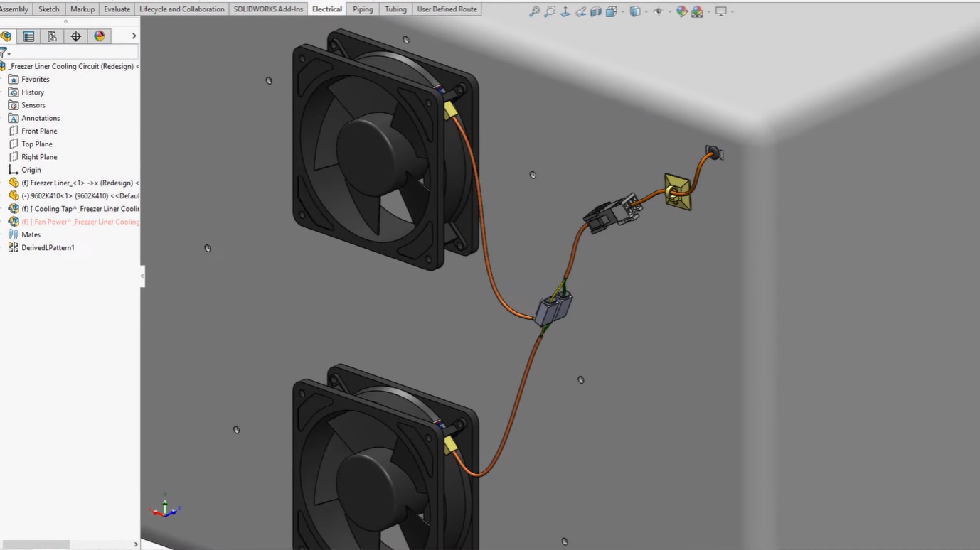Select the History folder in tree
The width and height of the screenshot is (980, 550).
(x=26, y=92)
